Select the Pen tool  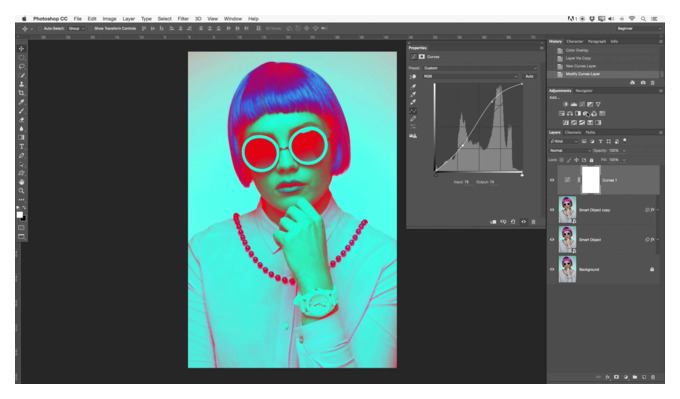(21, 156)
